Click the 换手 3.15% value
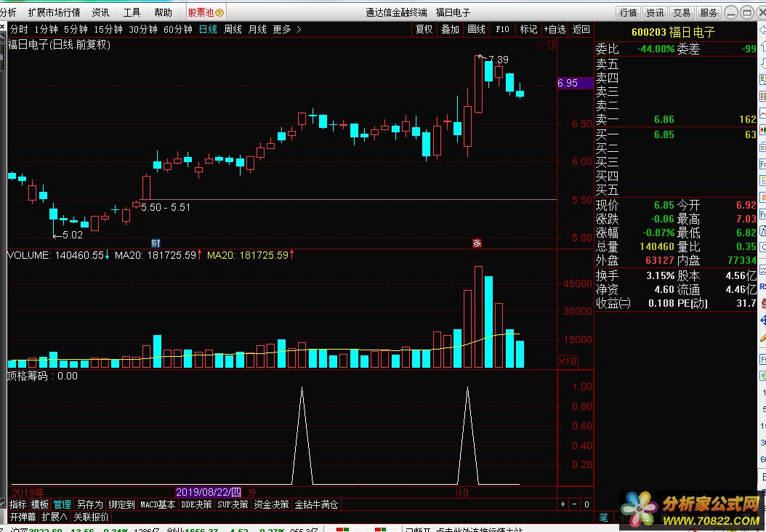Viewport: 766px width, 532px height. click(660, 275)
